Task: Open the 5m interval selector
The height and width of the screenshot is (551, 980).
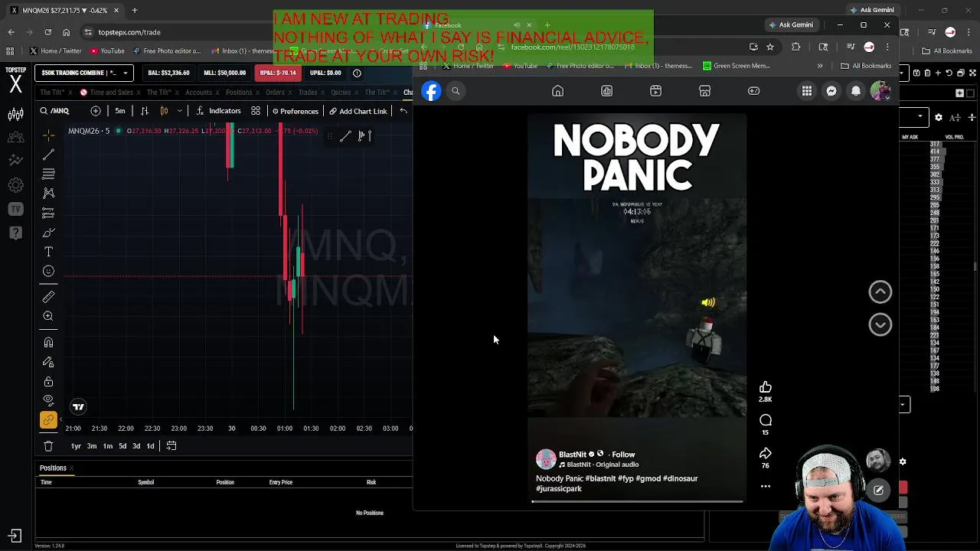Action: point(120,111)
